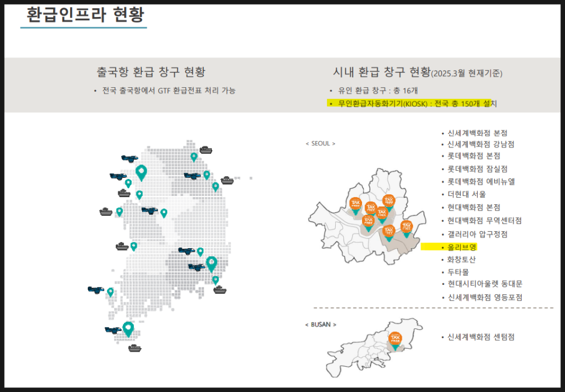Image resolution: width=565 pixels, height=392 pixels.
Task: Click bullet 전국 출국항에서 GTF 환급전표 처리 가능
Action: tap(168, 91)
